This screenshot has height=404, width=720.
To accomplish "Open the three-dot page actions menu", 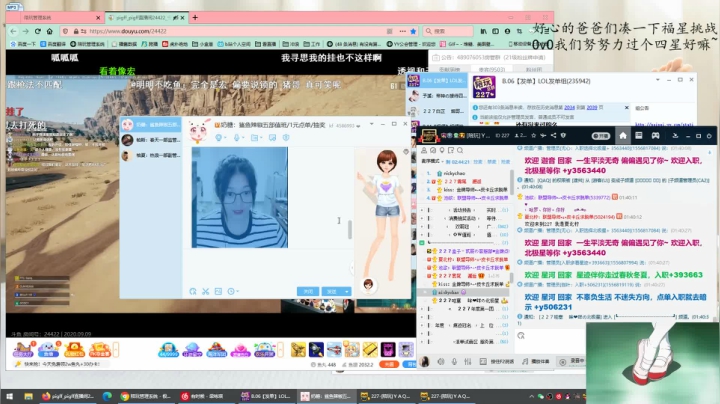I will pos(402,31).
